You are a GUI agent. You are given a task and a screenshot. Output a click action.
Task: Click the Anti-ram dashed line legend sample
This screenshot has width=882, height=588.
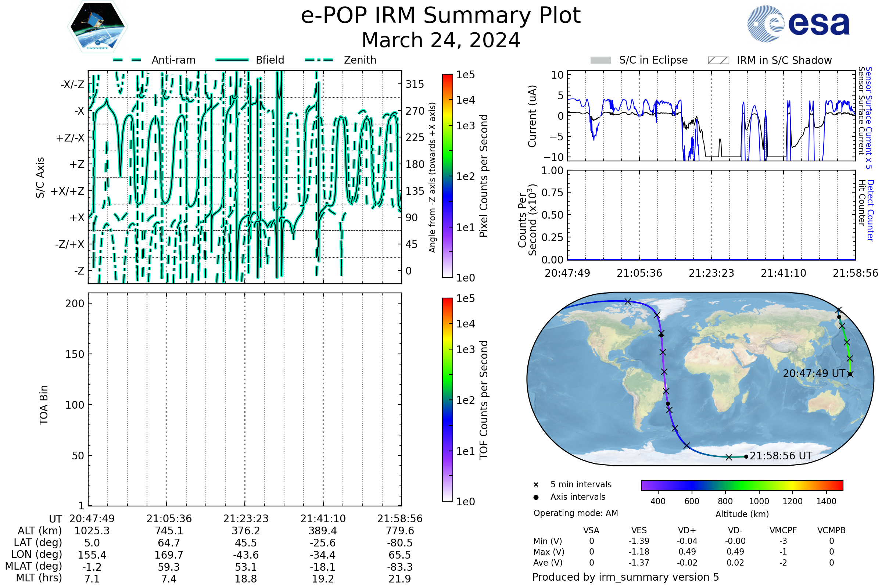click(x=127, y=60)
